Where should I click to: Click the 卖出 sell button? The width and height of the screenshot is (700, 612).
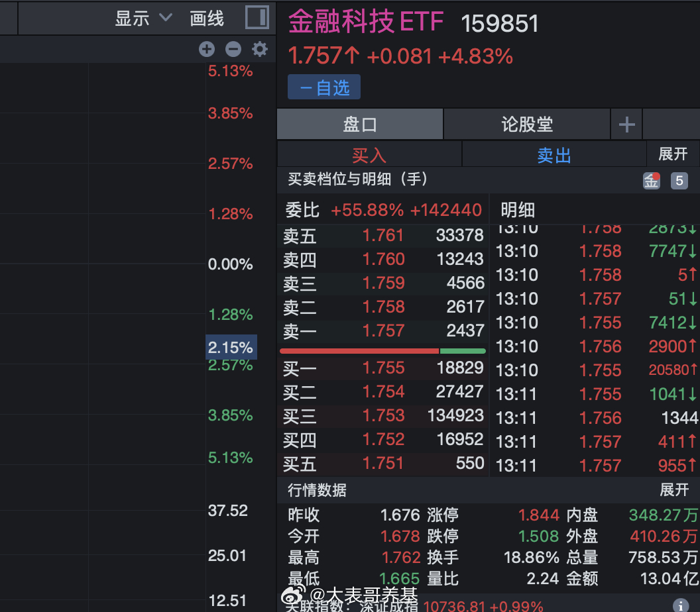554,155
